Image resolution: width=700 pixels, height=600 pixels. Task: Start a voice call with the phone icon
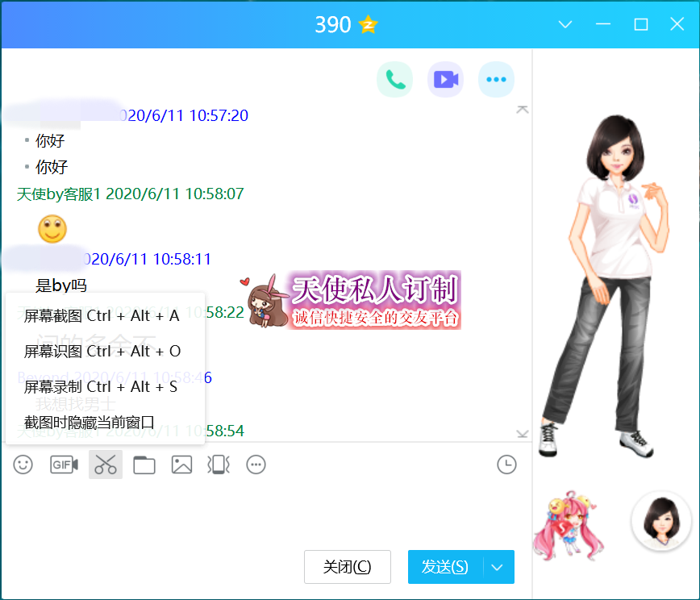[x=394, y=80]
